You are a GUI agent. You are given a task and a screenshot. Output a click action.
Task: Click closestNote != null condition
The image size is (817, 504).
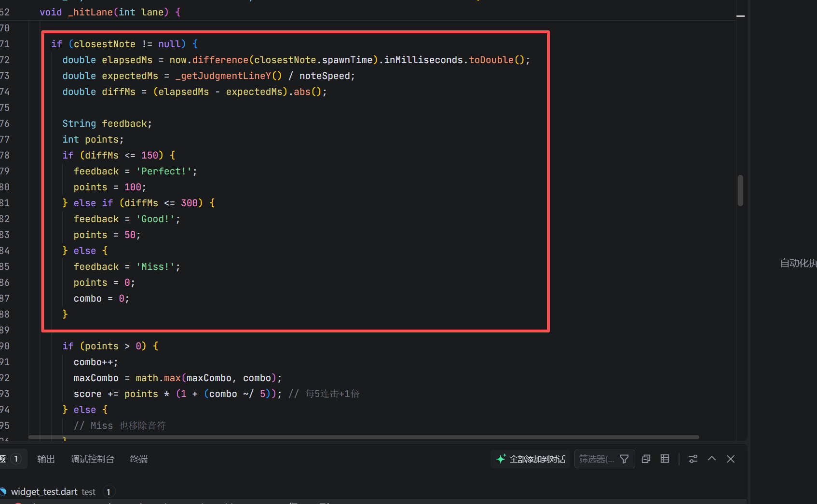(127, 44)
